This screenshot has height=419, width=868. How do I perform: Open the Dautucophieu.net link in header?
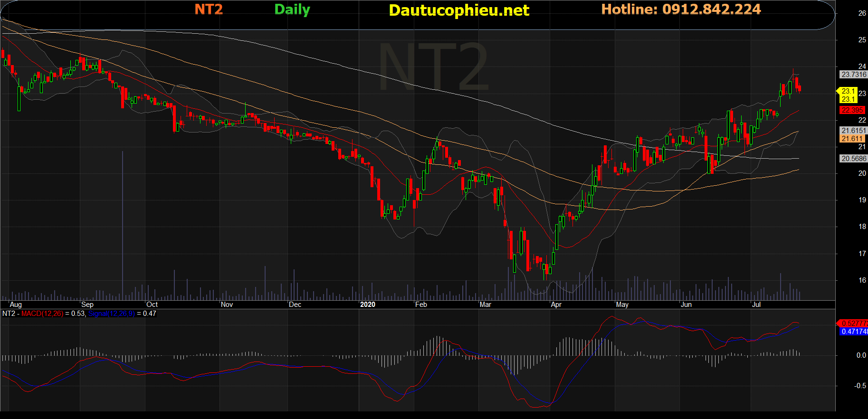[458, 10]
